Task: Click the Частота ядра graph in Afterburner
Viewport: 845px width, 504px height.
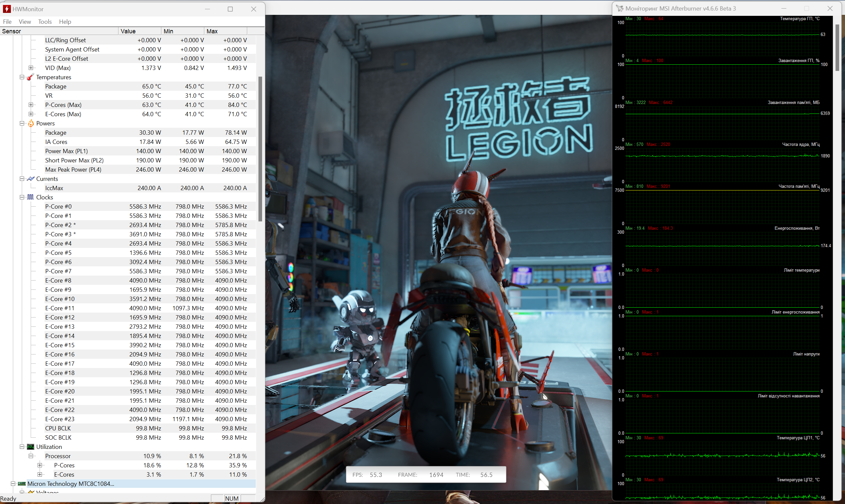Action: (723, 165)
